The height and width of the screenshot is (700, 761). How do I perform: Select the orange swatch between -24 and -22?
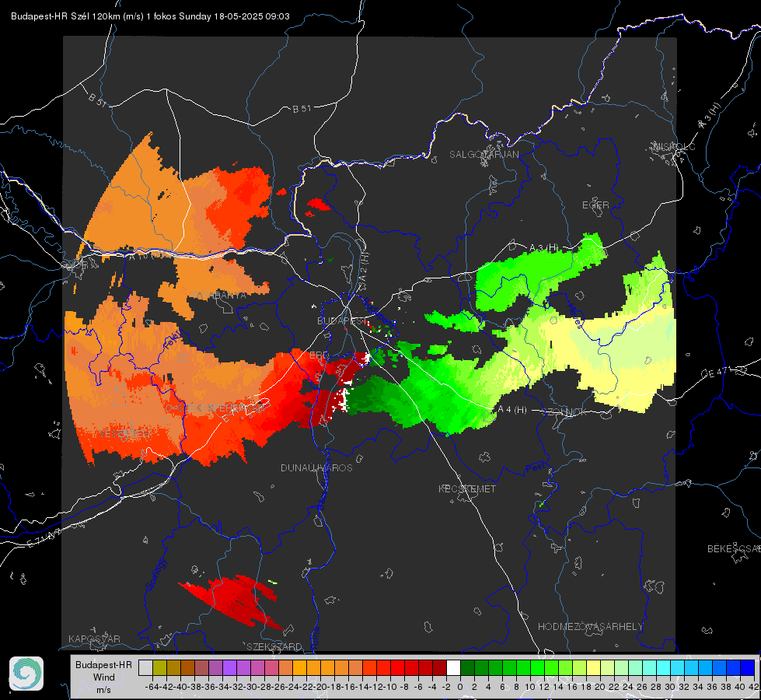click(299, 667)
